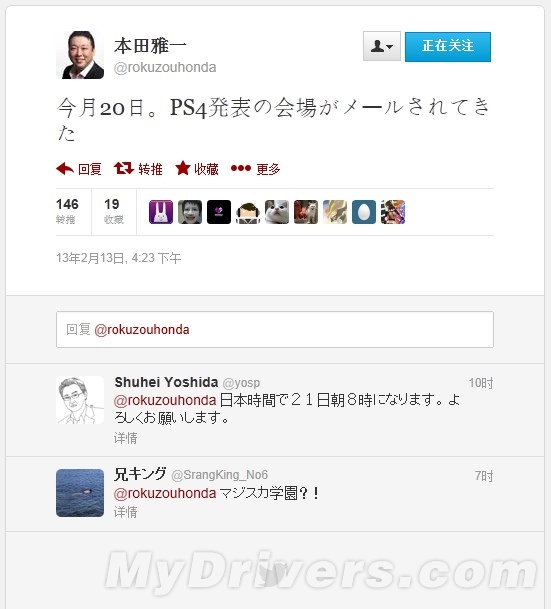
Task: Expand 详情 under 兄キング's reply
Action: coord(125,512)
